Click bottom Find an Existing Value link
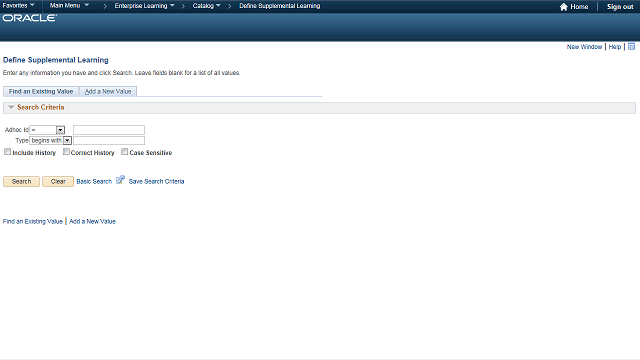 pyautogui.click(x=33, y=221)
